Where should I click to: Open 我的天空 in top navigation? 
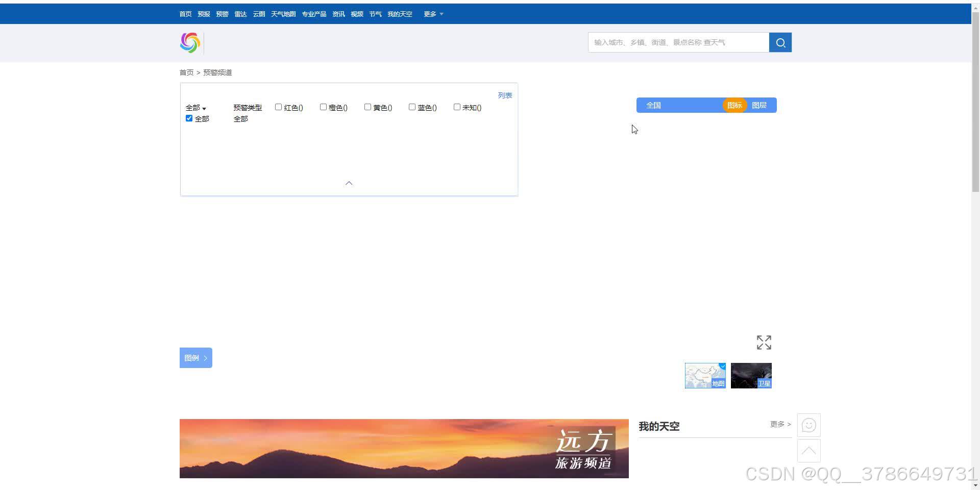[400, 14]
